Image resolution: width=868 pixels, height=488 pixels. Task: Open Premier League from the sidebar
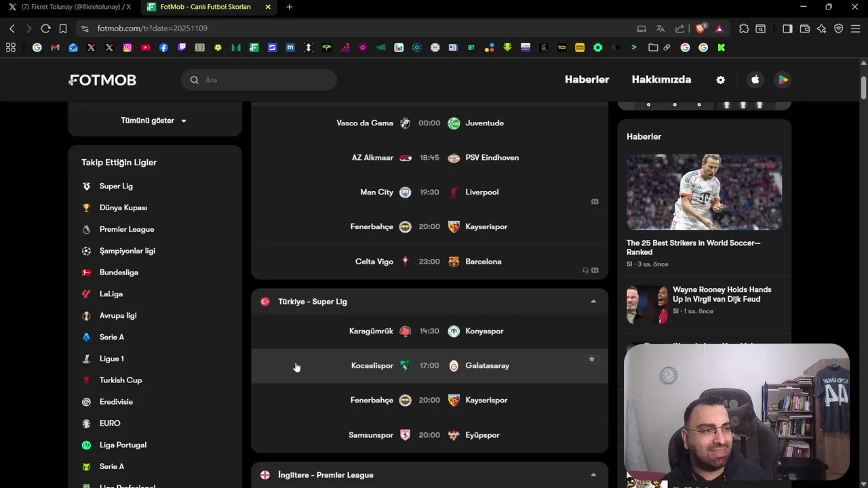[x=127, y=230]
